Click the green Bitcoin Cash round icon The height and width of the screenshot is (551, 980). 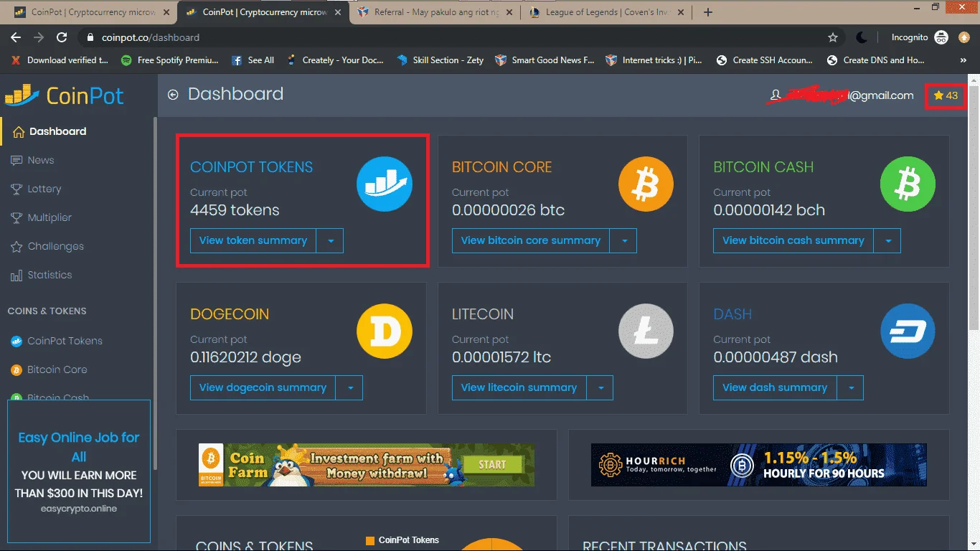908,184
